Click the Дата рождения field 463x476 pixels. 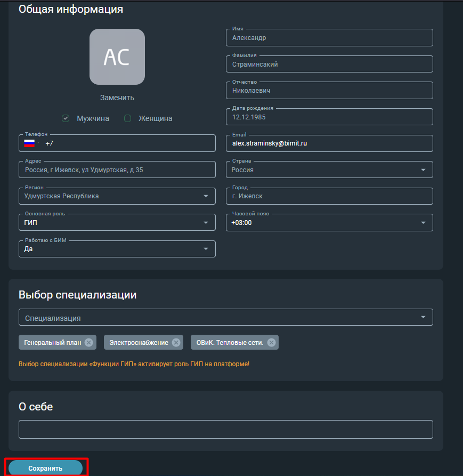click(329, 117)
